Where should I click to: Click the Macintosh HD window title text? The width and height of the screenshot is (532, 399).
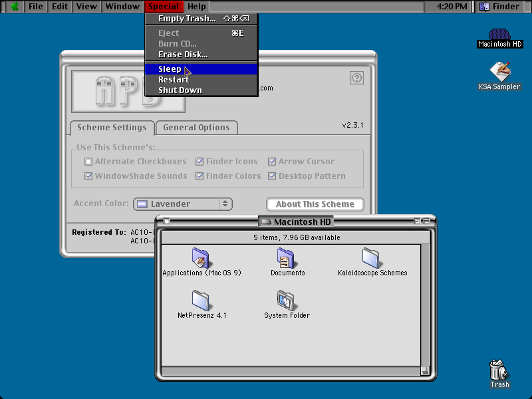pyautogui.click(x=303, y=222)
